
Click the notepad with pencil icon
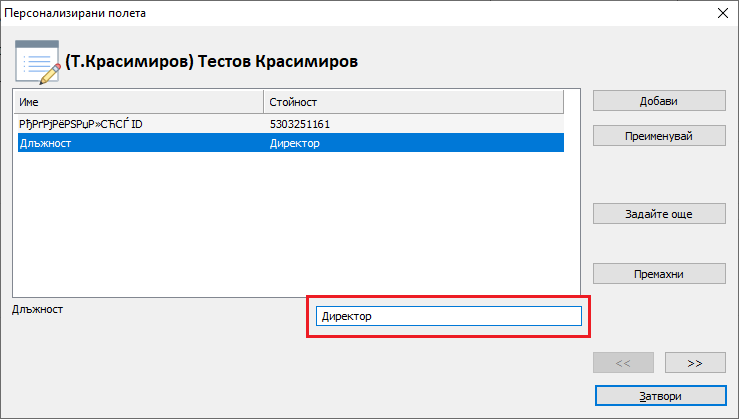tap(37, 62)
